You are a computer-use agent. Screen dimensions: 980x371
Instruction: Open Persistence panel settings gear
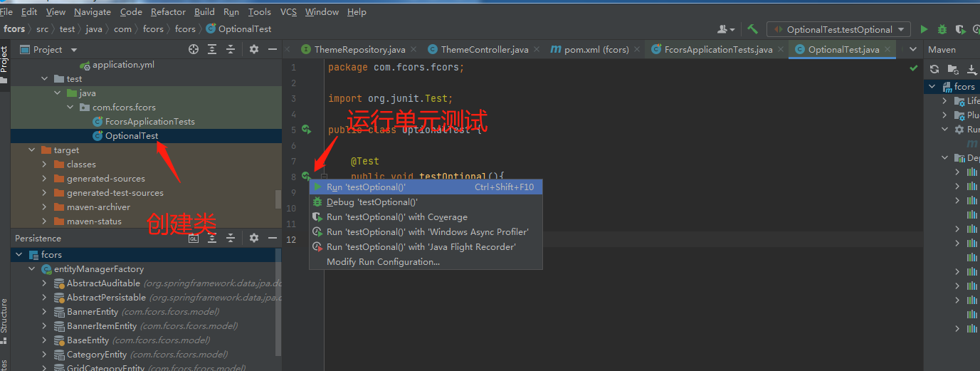(x=254, y=239)
